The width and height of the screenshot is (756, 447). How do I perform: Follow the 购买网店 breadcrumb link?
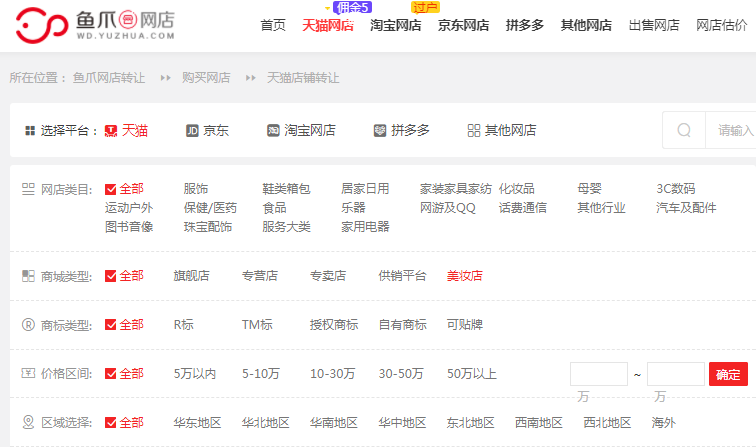click(x=206, y=78)
